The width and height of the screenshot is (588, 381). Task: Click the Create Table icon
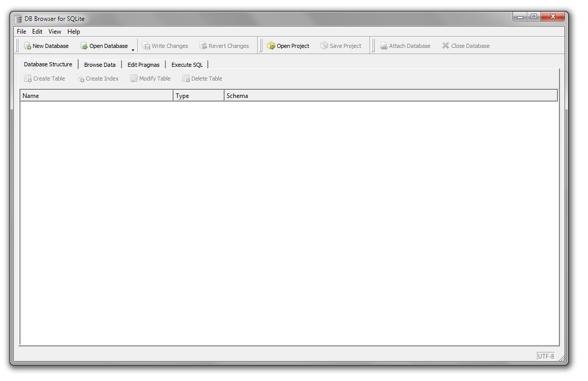click(x=44, y=78)
